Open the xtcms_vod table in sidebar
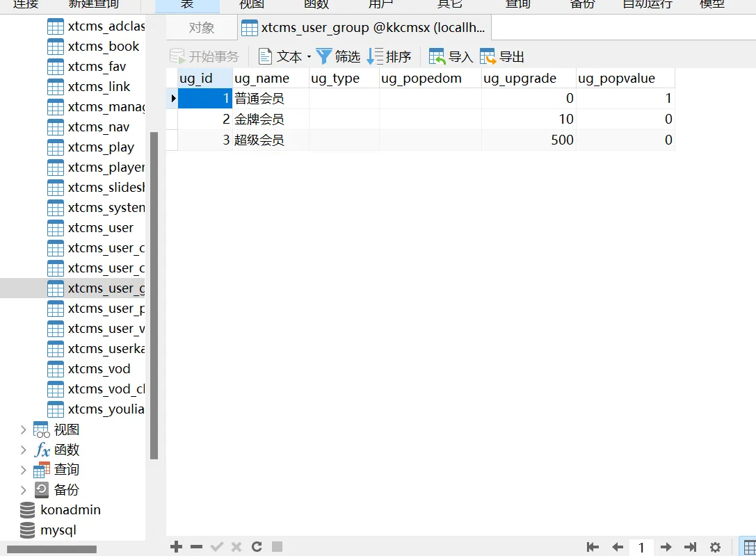 (99, 369)
